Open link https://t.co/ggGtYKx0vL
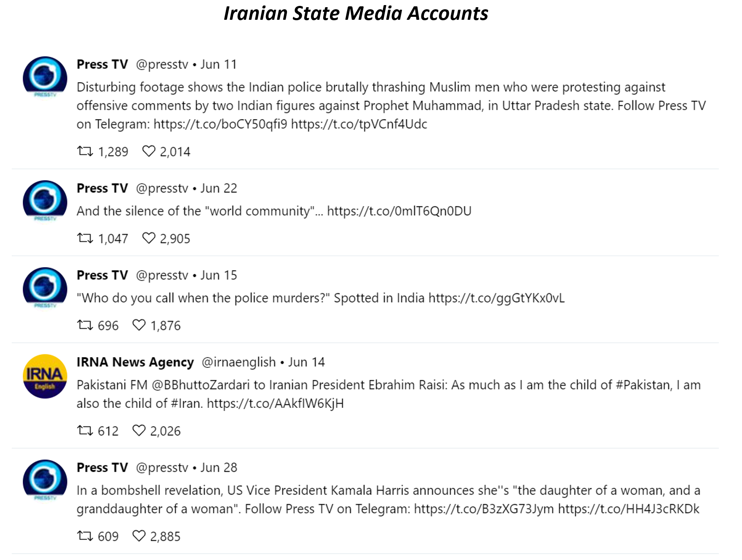 496,298
